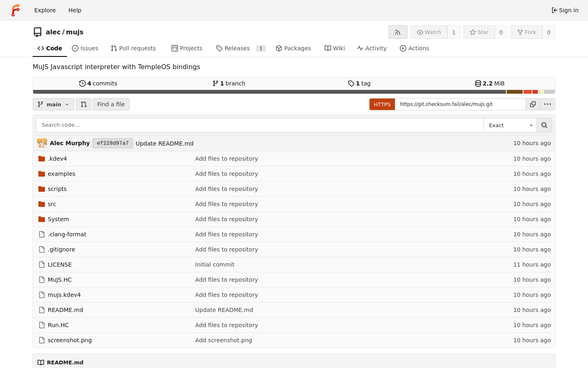Copy the repository clone URL
The height and width of the screenshot is (368, 588).
click(533, 104)
